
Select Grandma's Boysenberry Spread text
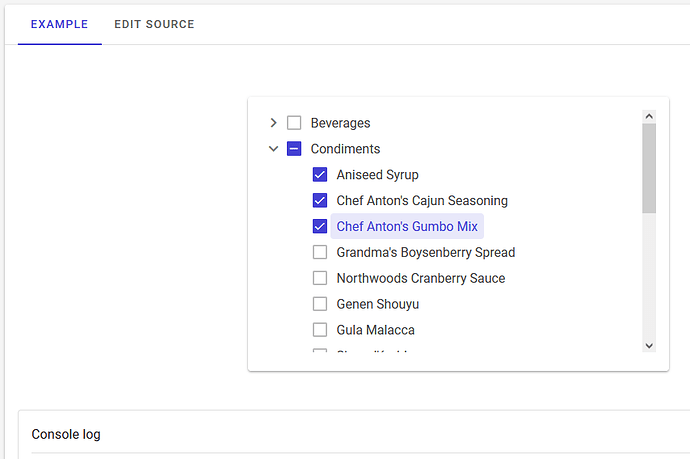tap(426, 252)
